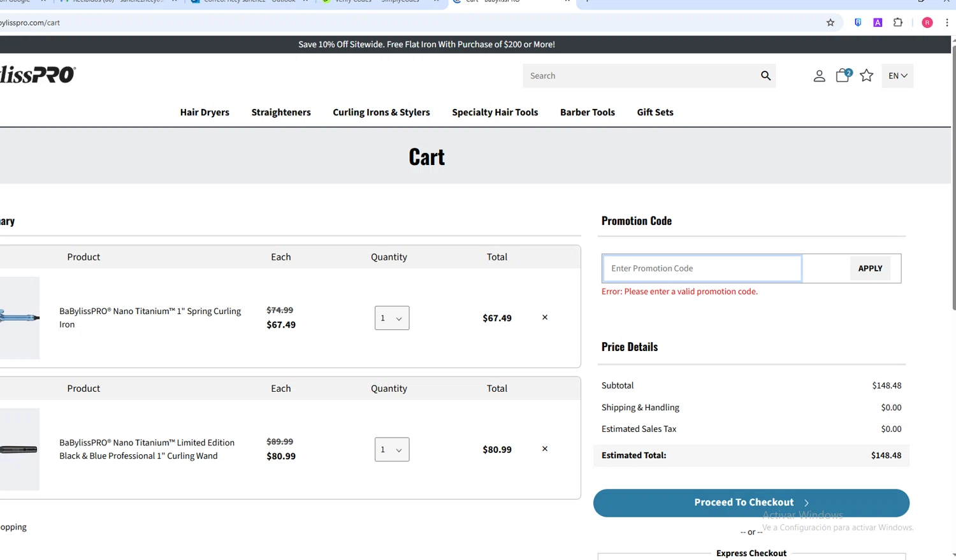Click the BaBylissPRO logo
Screen dimensions: 956x560
point(38,75)
